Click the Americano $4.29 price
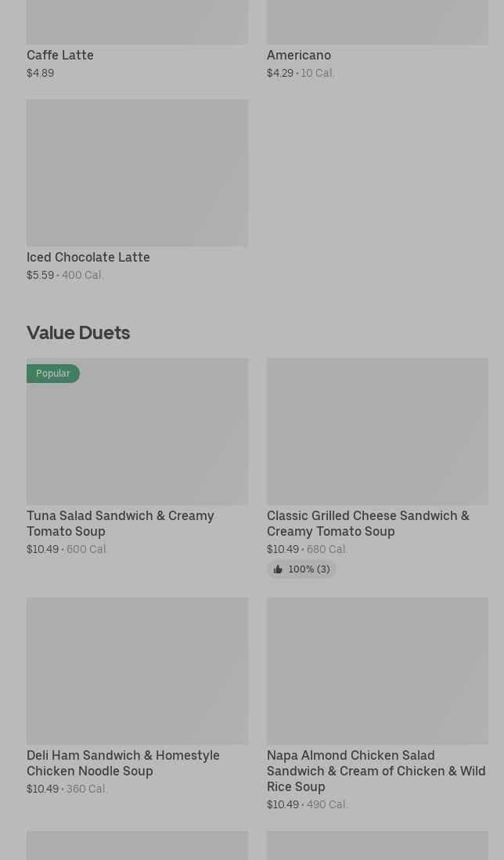Image resolution: width=504 pixels, height=860 pixels. pos(280,73)
